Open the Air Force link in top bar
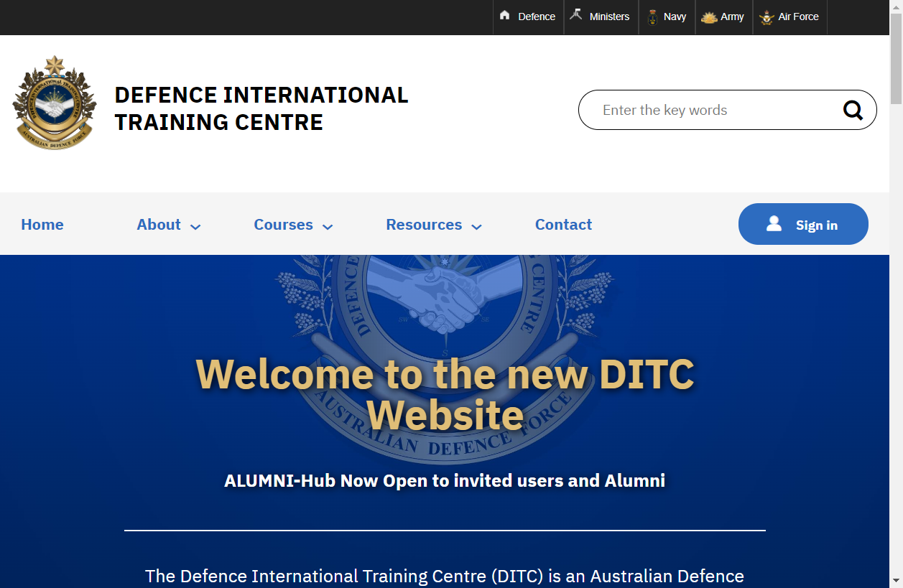The image size is (903, 588). pos(798,17)
